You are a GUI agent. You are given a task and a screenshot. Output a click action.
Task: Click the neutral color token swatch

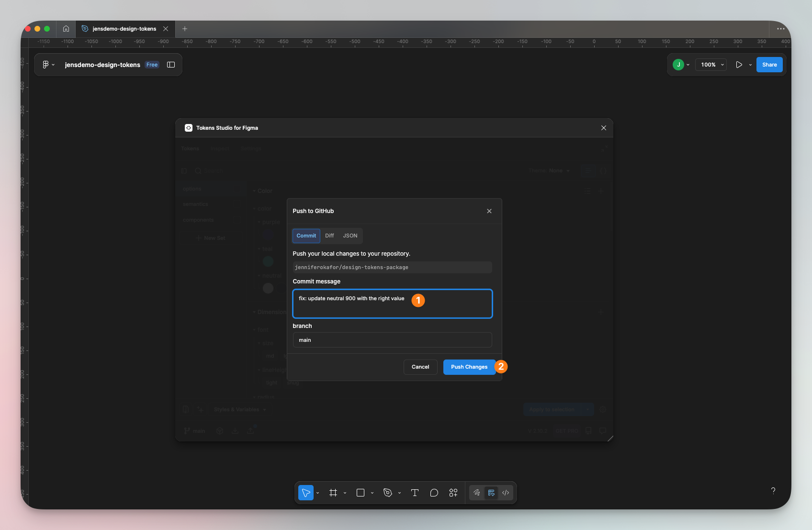[268, 288]
